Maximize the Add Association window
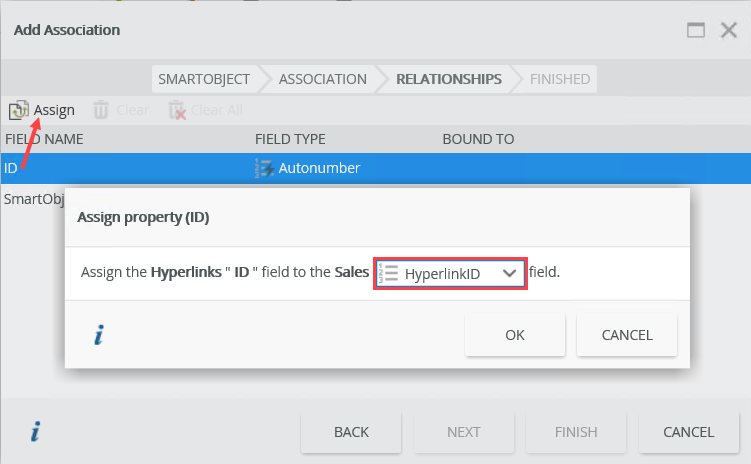Viewport: 751px width, 464px height. click(x=696, y=30)
